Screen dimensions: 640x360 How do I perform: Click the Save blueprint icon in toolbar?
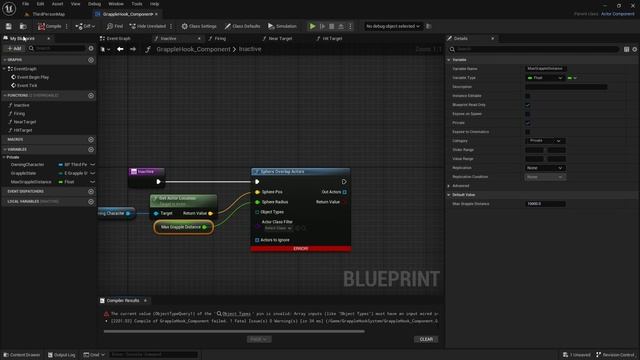tap(9, 26)
